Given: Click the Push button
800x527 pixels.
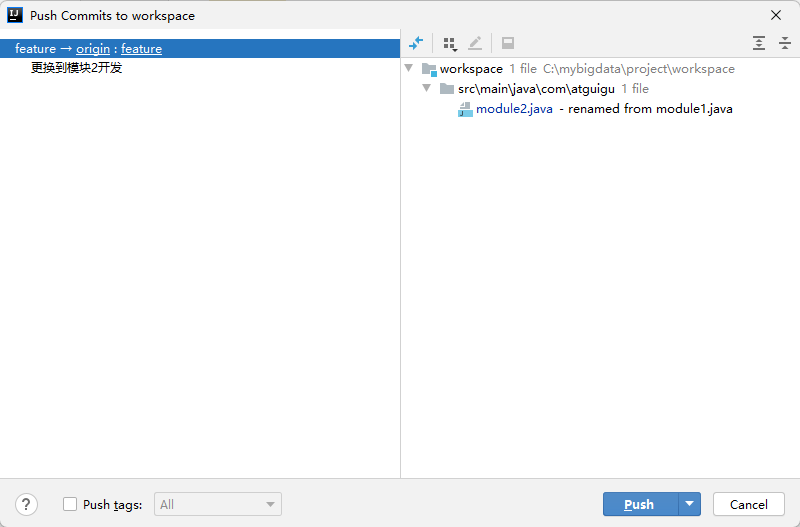Looking at the screenshot, I should tap(639, 504).
